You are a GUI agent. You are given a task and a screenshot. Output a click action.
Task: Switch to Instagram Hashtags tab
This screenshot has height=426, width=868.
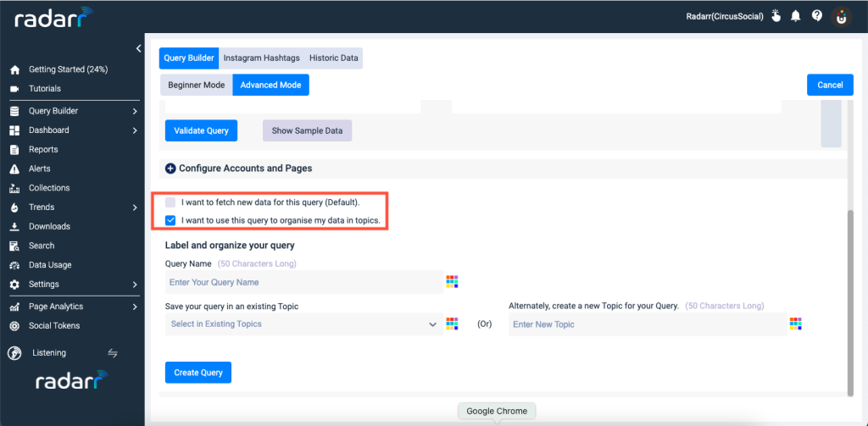(262, 58)
